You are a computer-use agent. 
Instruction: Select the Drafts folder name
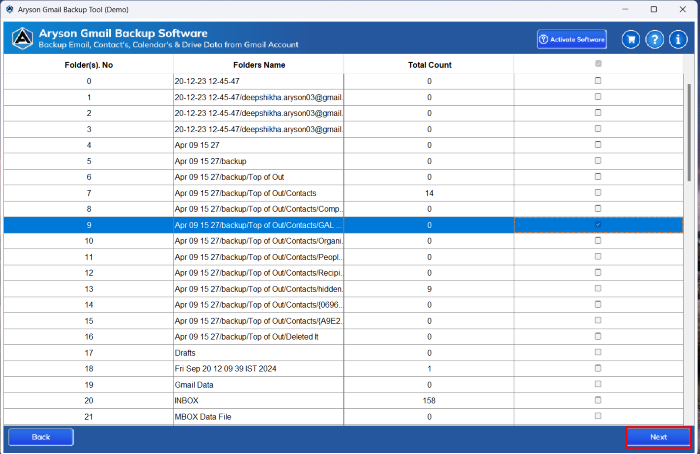[185, 353]
